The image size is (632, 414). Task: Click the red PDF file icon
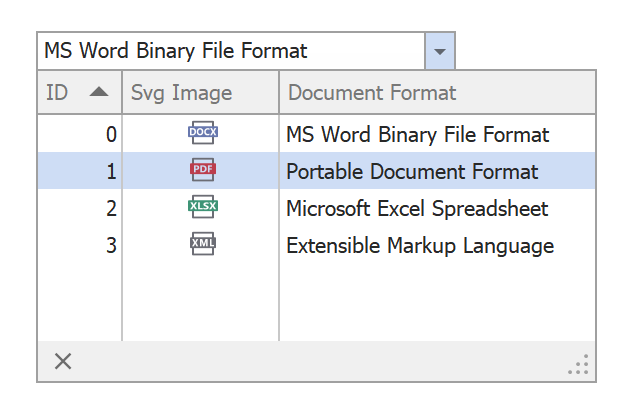point(202,170)
